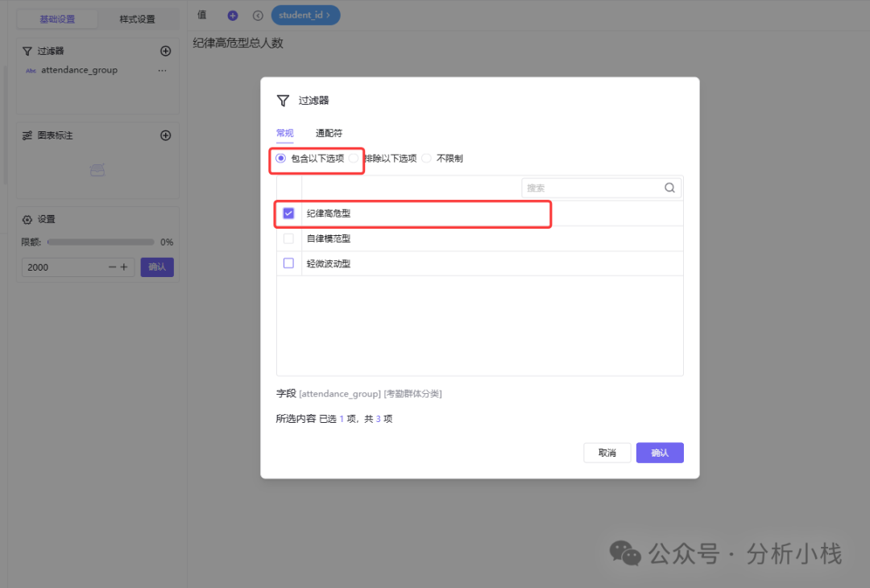Add a value field with purple plus
Screen dimensions: 870x588
click(x=233, y=15)
